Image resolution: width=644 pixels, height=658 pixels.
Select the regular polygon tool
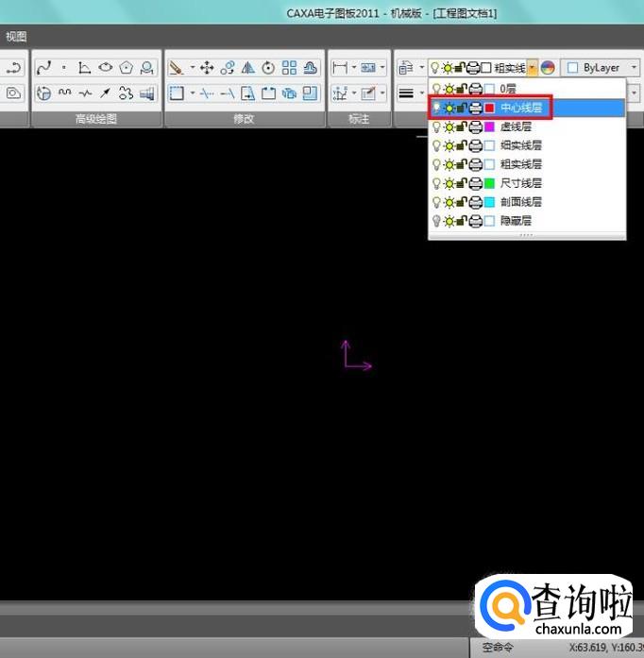click(126, 68)
